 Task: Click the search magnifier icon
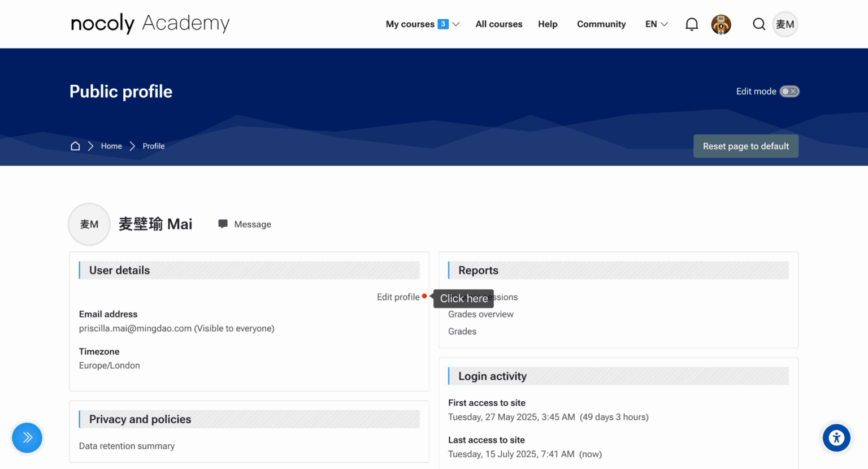[x=759, y=24]
